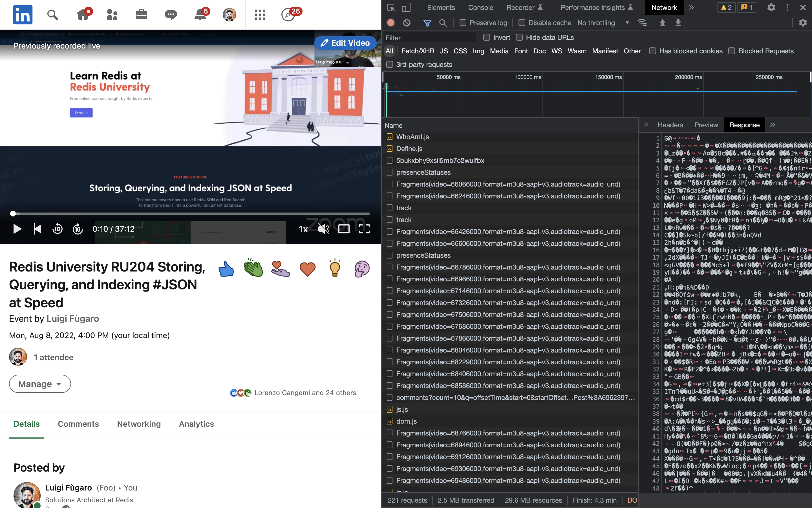This screenshot has height=508, width=812.
Task: Show more DevTools tabs chevron
Action: point(692,7)
